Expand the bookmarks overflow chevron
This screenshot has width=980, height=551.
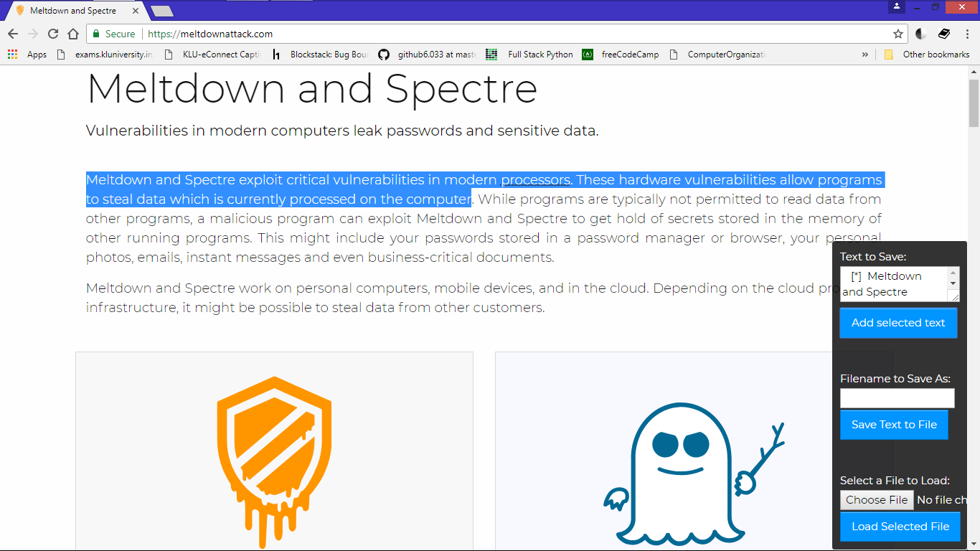[864, 54]
